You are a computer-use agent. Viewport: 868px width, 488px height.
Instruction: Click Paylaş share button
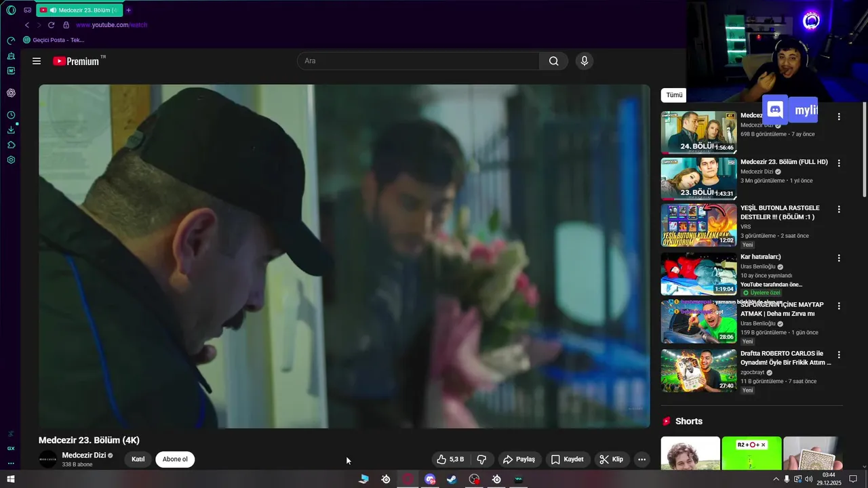[x=519, y=460]
